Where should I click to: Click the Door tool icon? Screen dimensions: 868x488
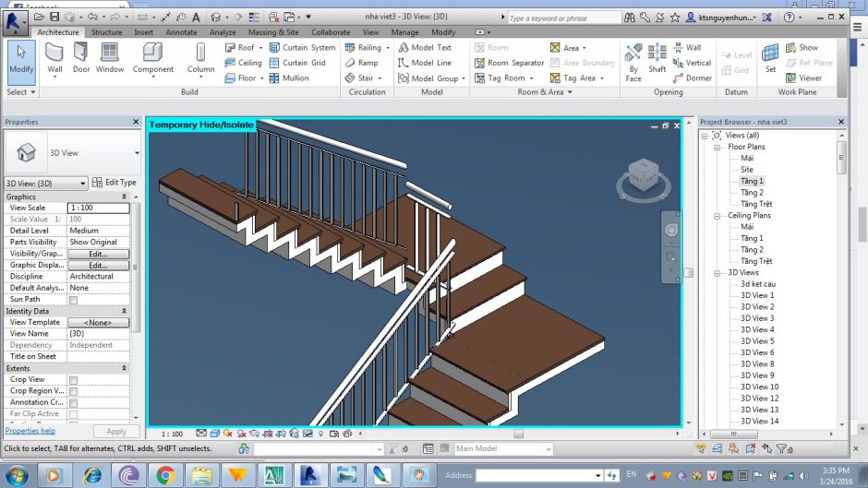coord(81,57)
